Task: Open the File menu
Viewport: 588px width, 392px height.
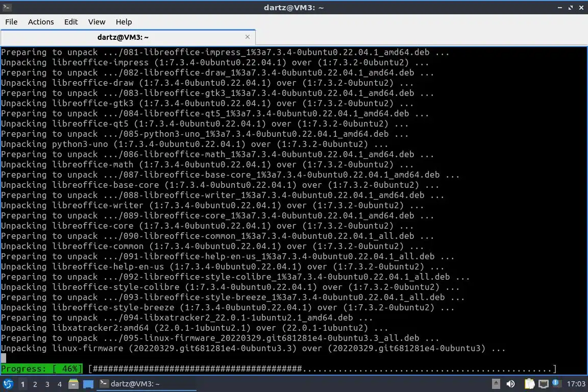Action: (11, 22)
